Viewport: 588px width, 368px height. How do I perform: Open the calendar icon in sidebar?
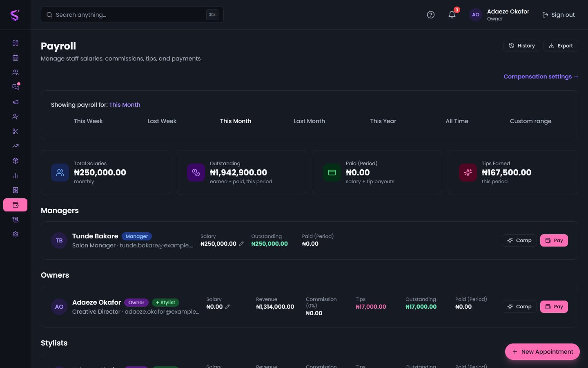[x=16, y=58]
